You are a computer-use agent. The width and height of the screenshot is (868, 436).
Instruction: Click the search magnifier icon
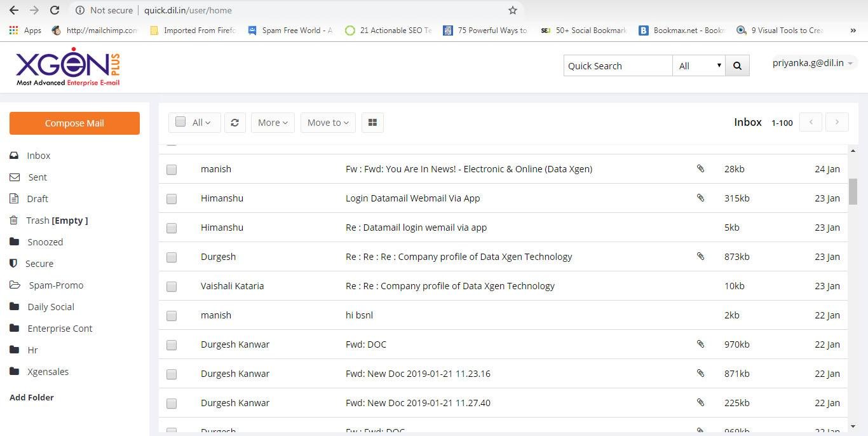[736, 65]
